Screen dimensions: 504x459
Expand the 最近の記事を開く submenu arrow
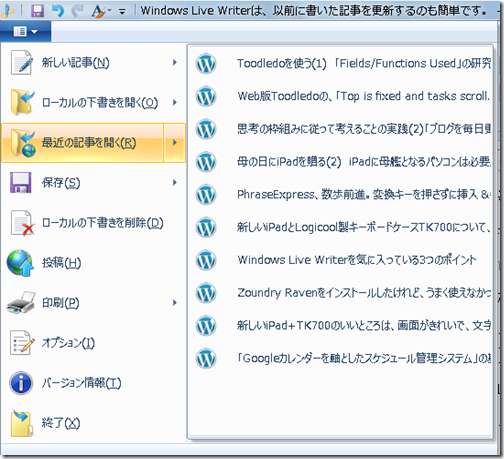coord(175,143)
